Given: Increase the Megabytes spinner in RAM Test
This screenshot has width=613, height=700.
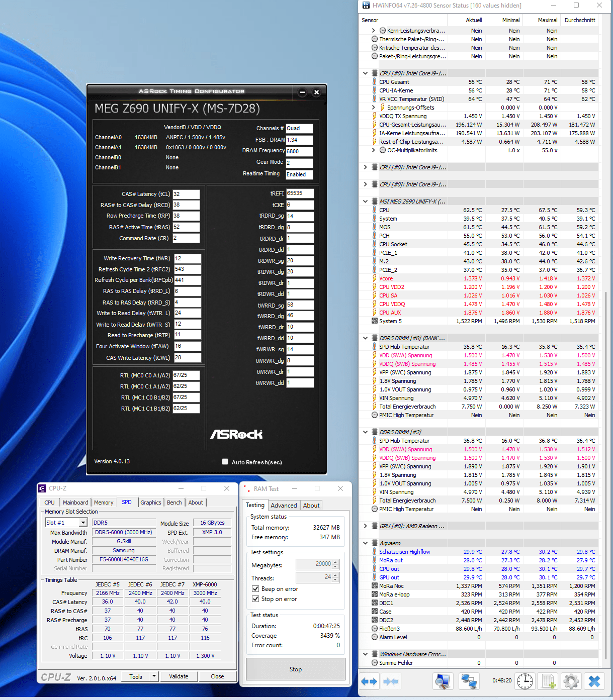Looking at the screenshot, I should coord(336,562).
